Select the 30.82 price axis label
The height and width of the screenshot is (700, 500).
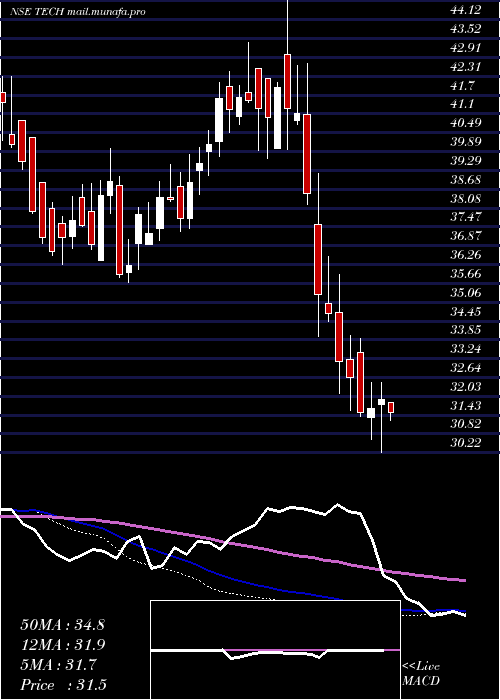coord(466,425)
